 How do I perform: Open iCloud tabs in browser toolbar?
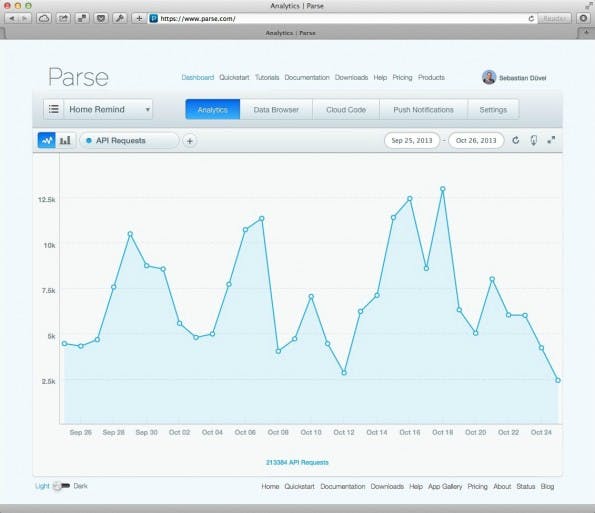(44, 18)
